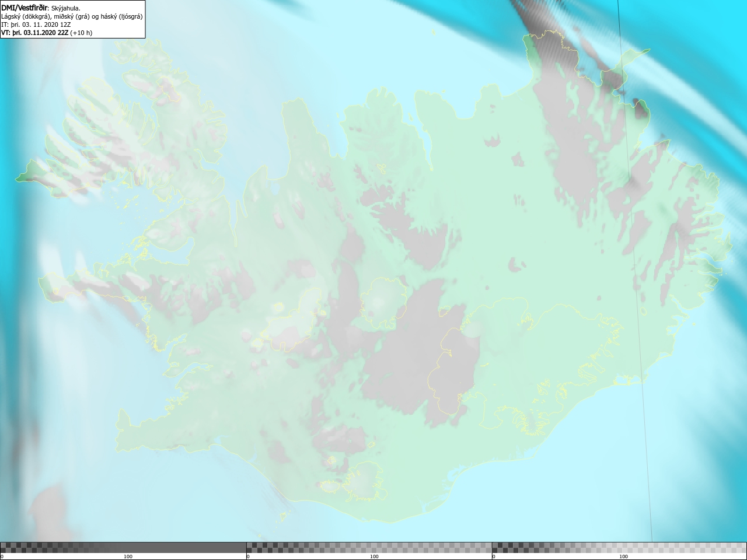Click the 'VT: þri. 03.11.2020 22Z (+10 h)' line
747x560 pixels.
coord(47,33)
